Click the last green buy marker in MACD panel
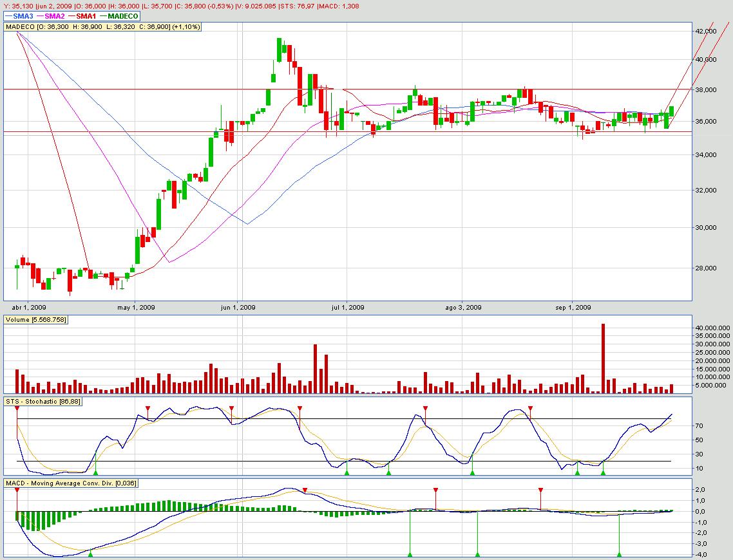733x560 pixels. pos(620,555)
